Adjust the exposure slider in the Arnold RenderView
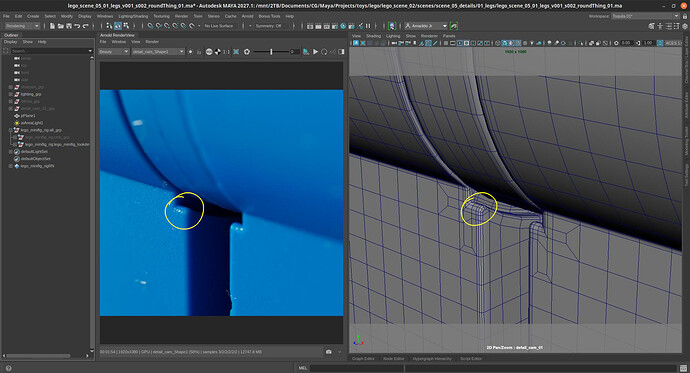 [271, 52]
